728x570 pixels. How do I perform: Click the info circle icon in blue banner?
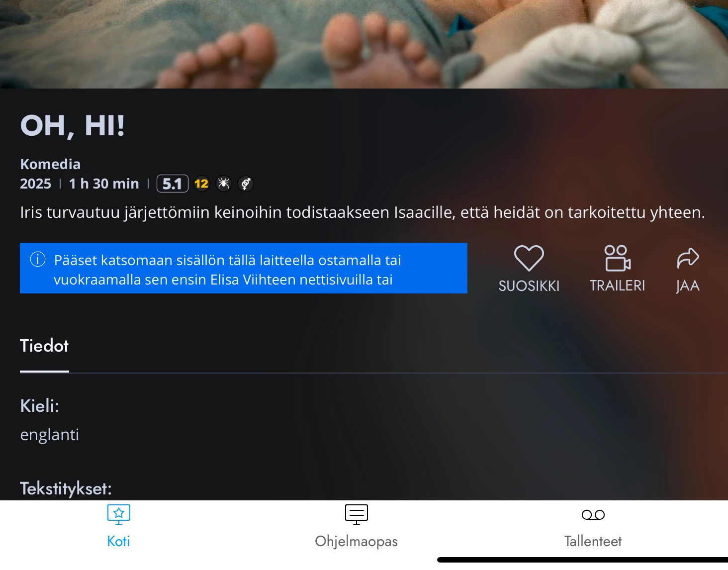[x=38, y=259]
